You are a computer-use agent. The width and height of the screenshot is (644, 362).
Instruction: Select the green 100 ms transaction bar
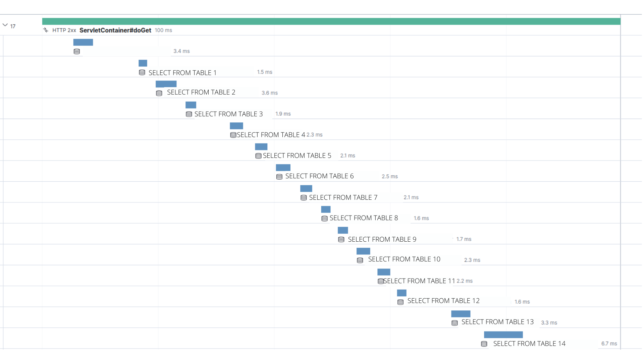[x=331, y=21]
